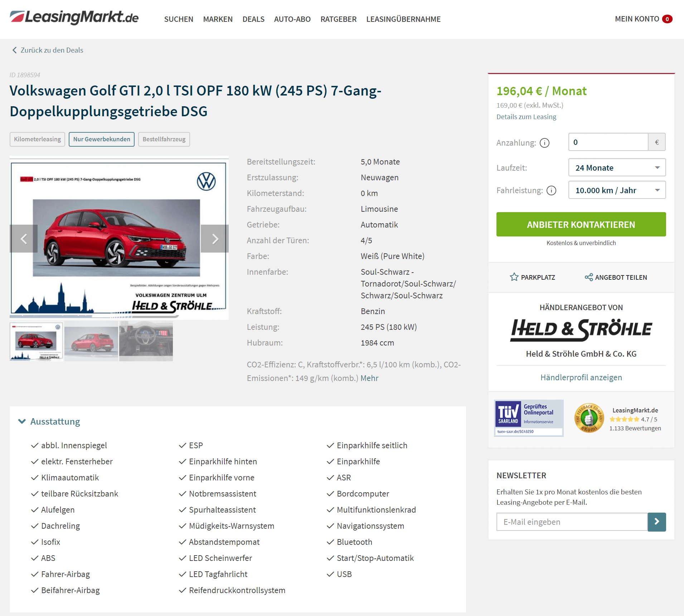The width and height of the screenshot is (684, 616).
Task: Go back via Zurück zu den Deals
Action: point(52,50)
